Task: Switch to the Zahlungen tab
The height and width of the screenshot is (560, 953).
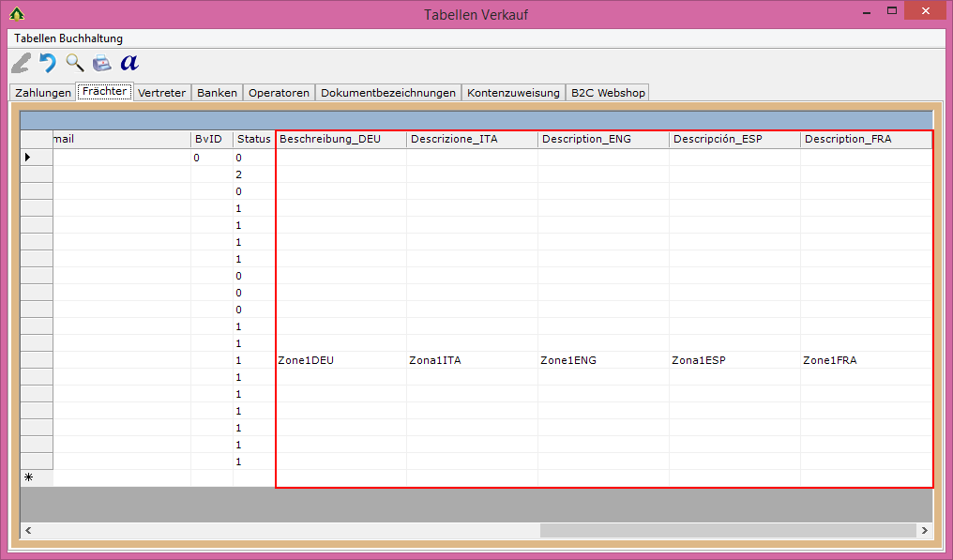Action: (43, 93)
